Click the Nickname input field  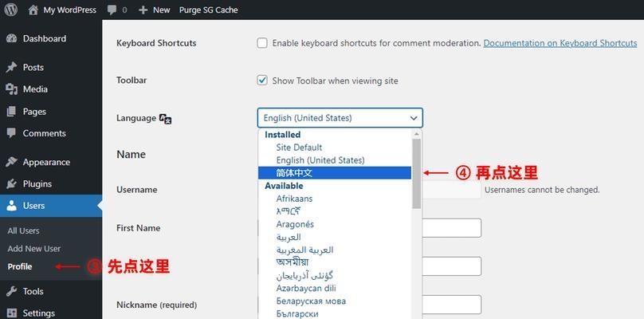[x=452, y=305]
